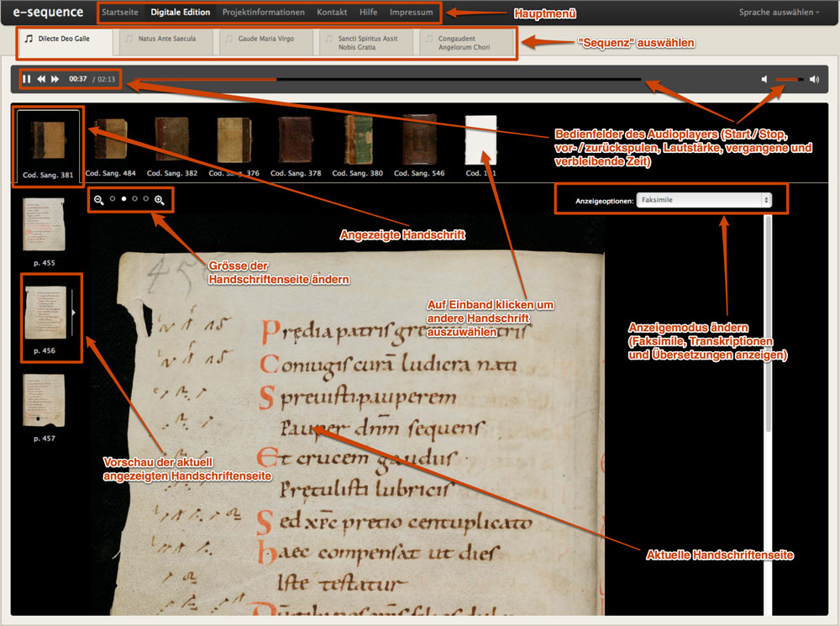Open page thumbnail p. 456
The width and height of the screenshot is (840, 626).
[46, 313]
